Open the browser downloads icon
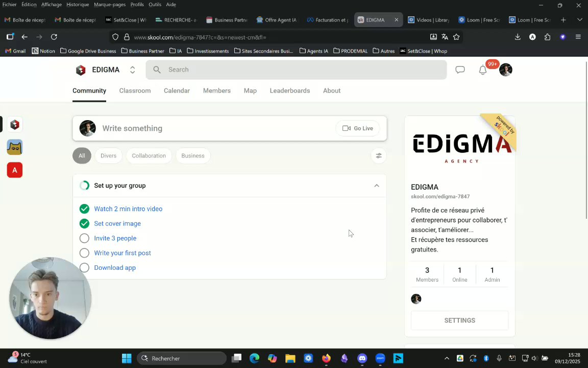Screen dimensions: 588x368 click(518, 37)
